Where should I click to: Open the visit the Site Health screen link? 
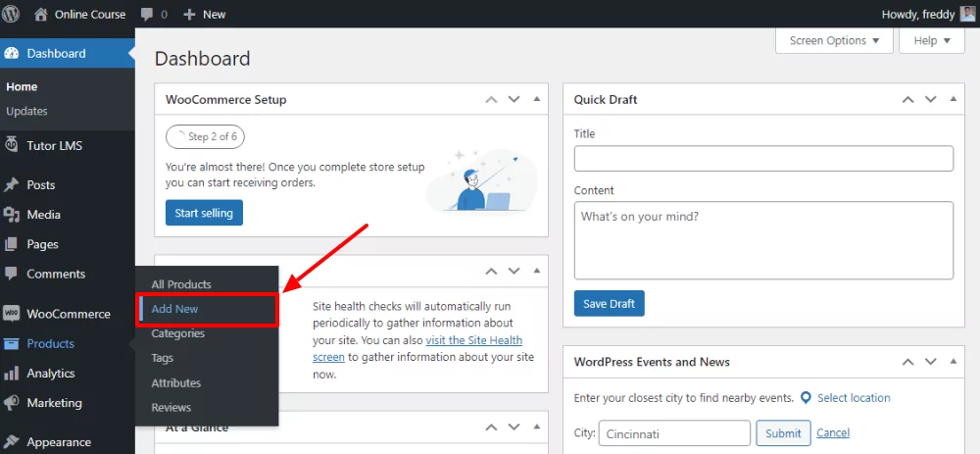417,349
